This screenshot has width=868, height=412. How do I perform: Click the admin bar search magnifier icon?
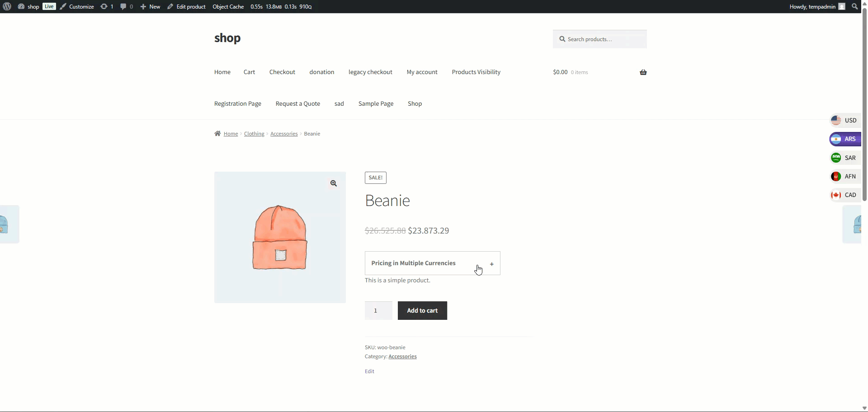click(x=854, y=6)
